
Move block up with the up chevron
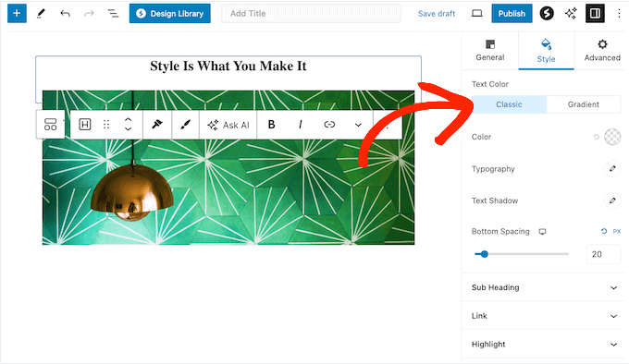pyautogui.click(x=128, y=120)
